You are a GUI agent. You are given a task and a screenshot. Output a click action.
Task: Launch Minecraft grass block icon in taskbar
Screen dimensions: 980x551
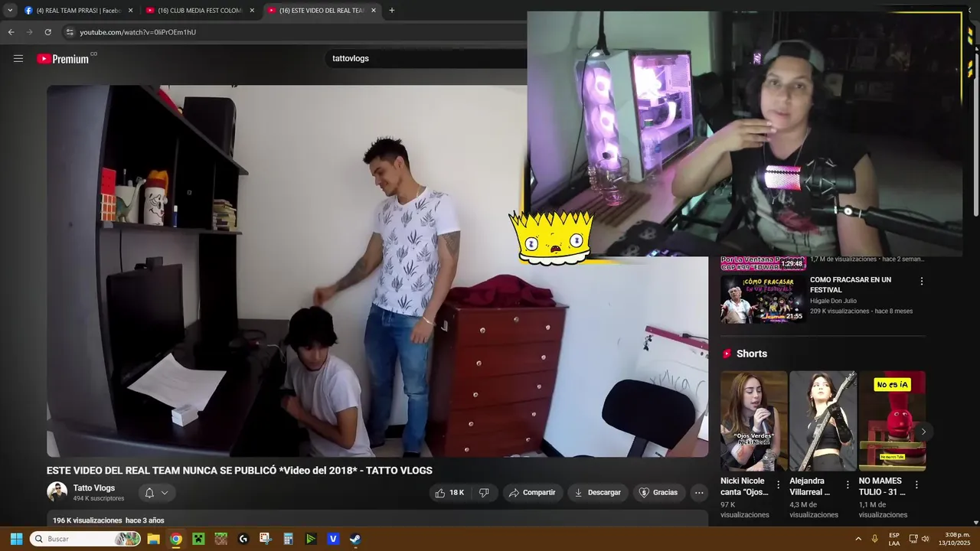point(220,539)
